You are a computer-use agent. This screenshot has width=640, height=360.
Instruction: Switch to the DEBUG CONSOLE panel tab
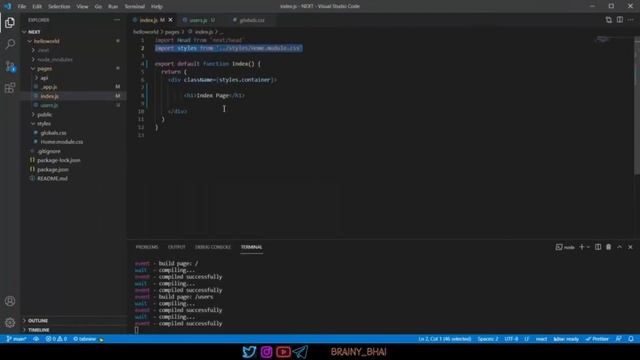[213, 247]
